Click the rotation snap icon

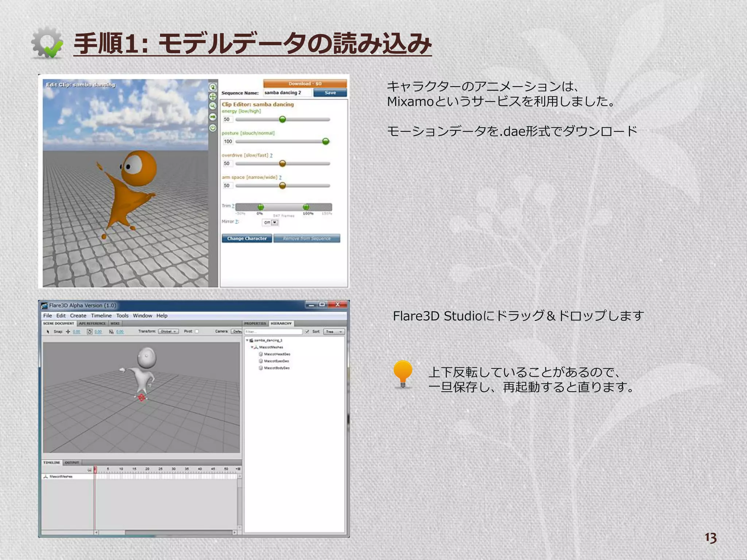(90, 332)
